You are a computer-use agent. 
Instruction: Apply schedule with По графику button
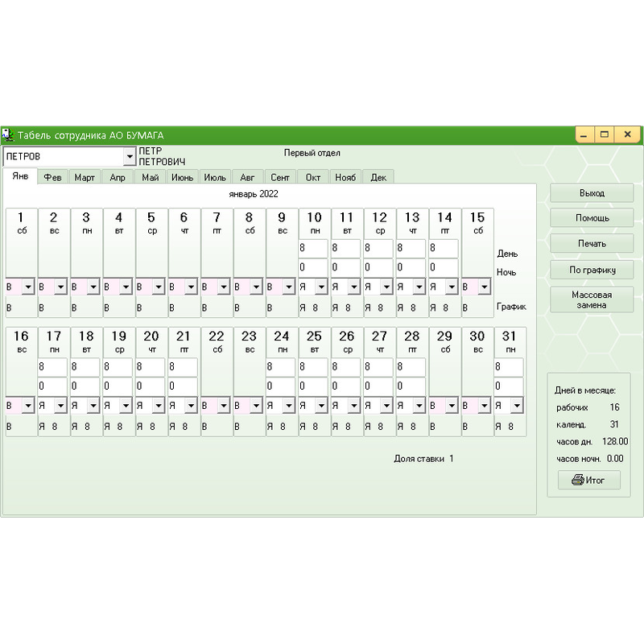coord(592,270)
